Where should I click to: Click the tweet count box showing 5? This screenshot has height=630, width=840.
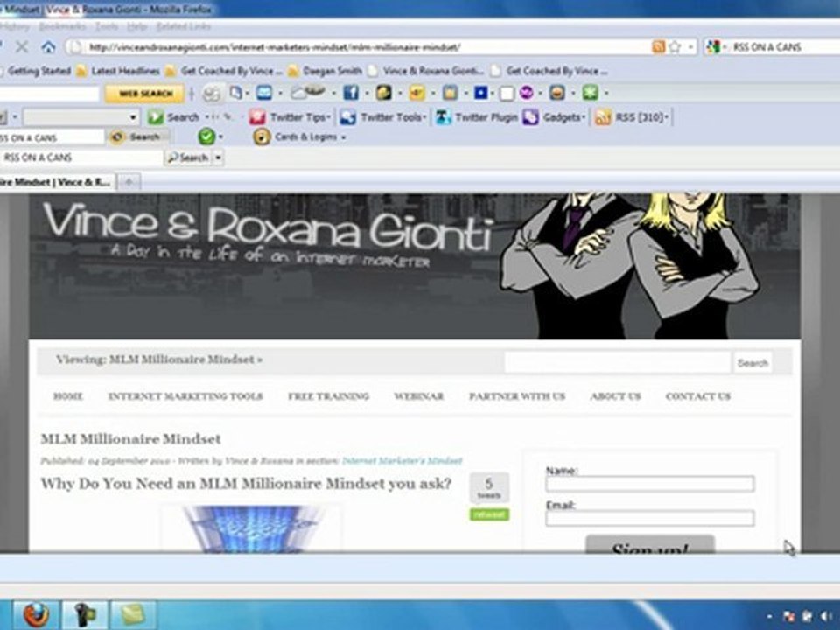(489, 488)
